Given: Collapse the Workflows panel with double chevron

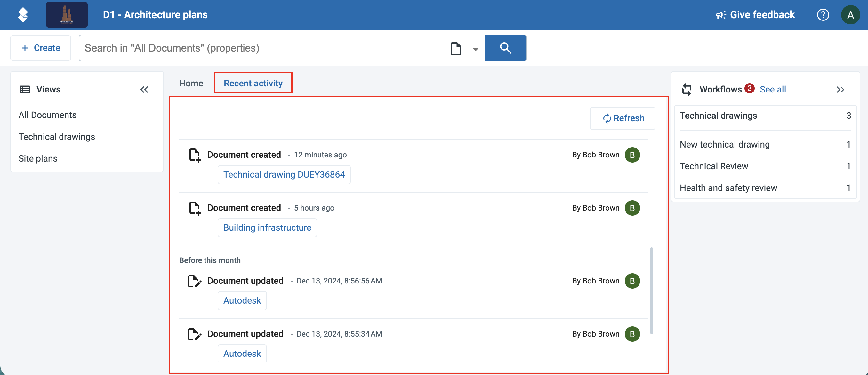Looking at the screenshot, I should tap(840, 89).
